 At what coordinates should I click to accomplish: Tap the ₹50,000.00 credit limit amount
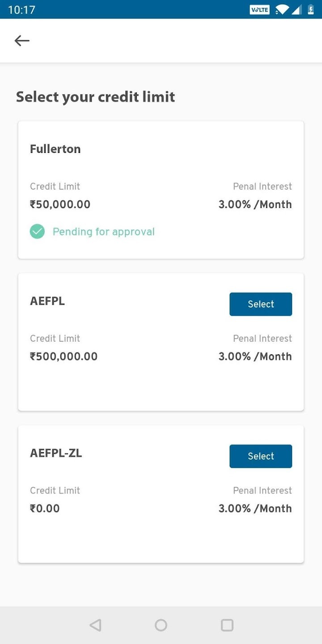coord(60,204)
